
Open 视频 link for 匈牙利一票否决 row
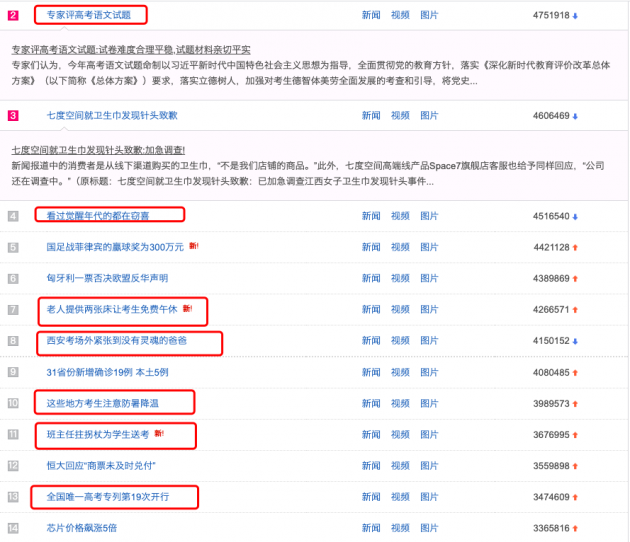(x=400, y=278)
